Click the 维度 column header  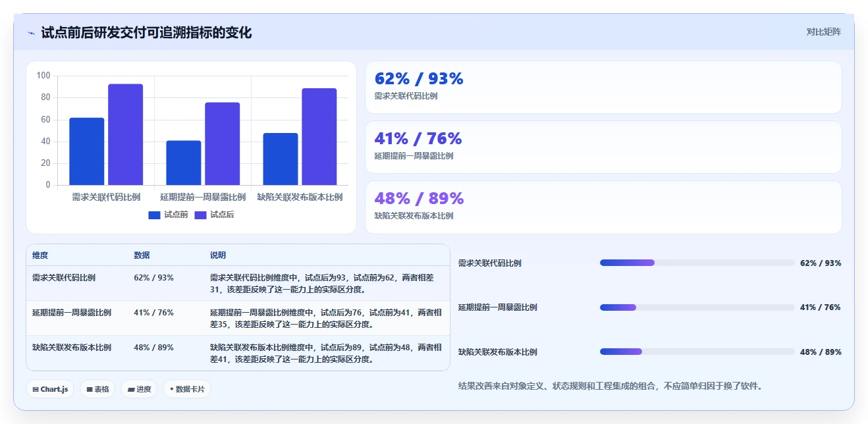(40, 255)
